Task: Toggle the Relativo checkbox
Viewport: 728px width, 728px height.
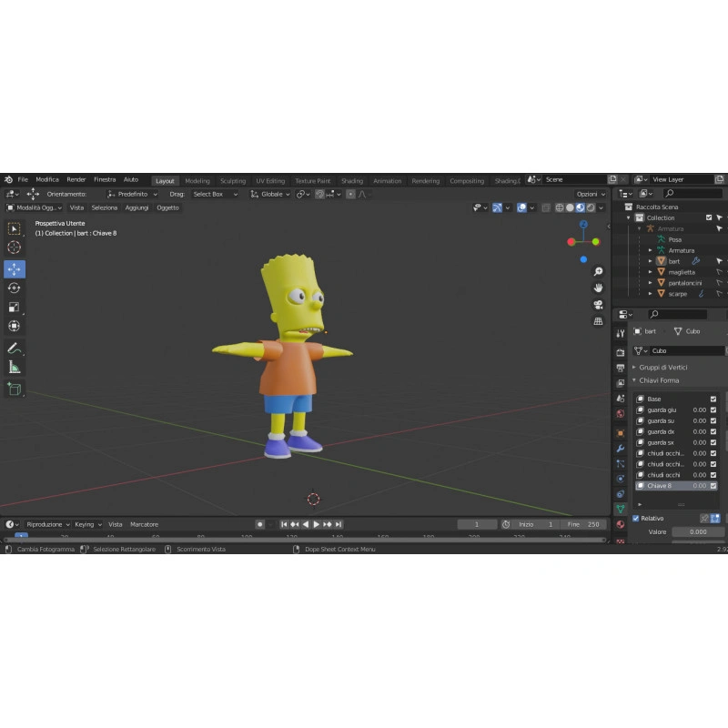Action: click(x=635, y=518)
